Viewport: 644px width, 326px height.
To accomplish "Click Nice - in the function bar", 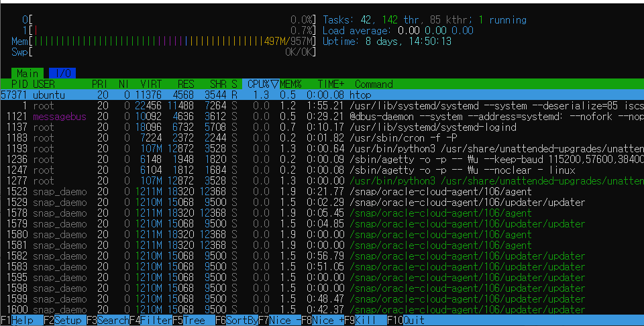I will pos(280,320).
